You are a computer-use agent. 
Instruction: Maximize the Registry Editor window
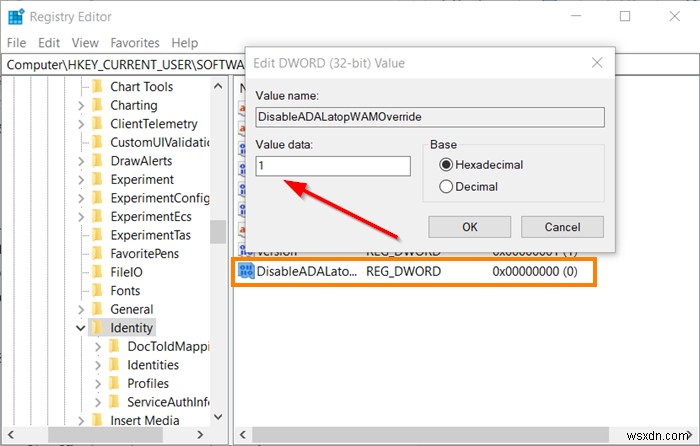pos(625,17)
